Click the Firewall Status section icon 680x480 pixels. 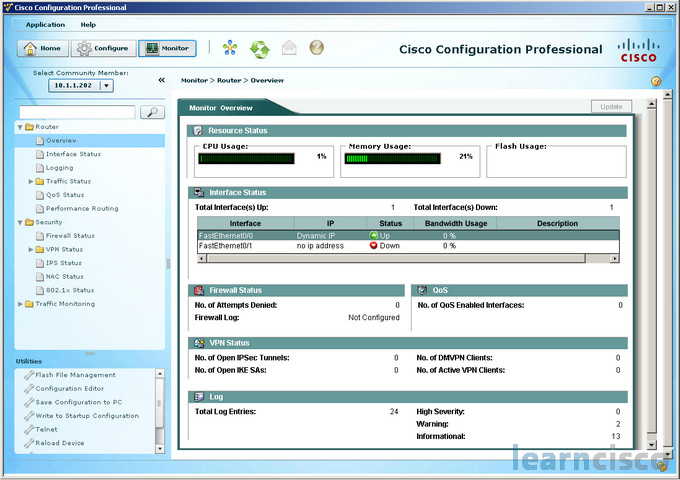coord(199,290)
